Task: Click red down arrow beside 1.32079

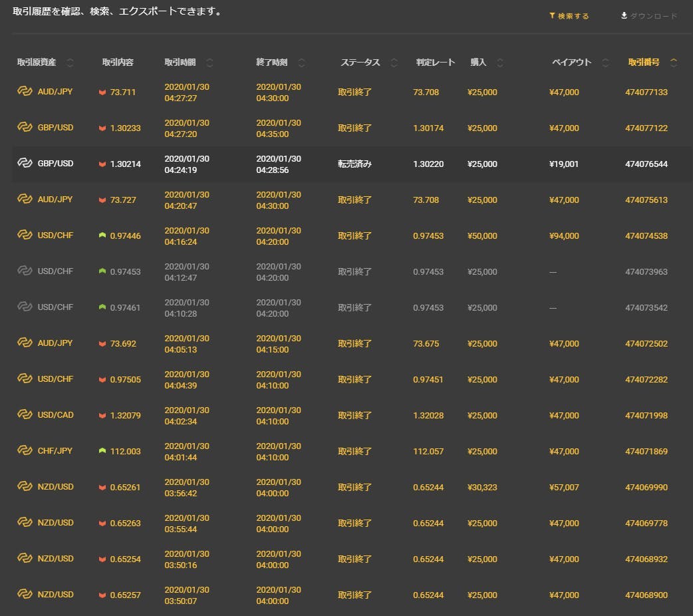Action: pos(102,415)
